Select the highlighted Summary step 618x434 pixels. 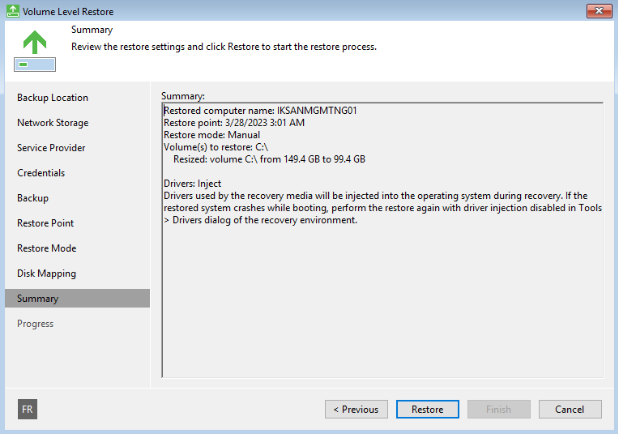pyautogui.click(x=77, y=298)
